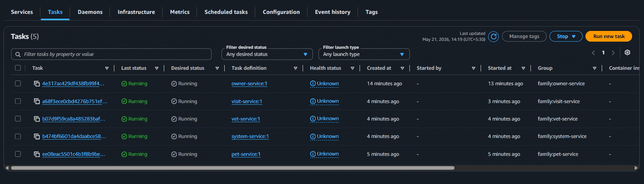
Task: Click 14 minutes ago created cell
Action: pyautogui.click(x=385, y=84)
